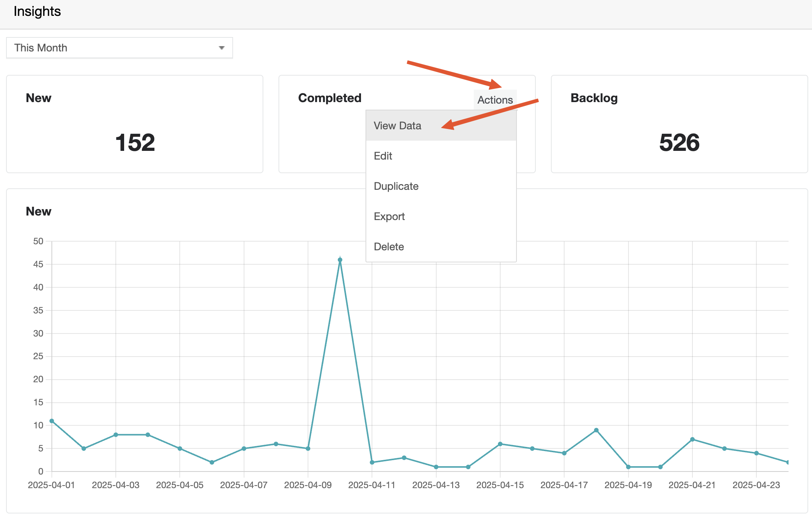Image resolution: width=812 pixels, height=518 pixels.
Task: Click the Completed card title
Action: pyautogui.click(x=330, y=98)
